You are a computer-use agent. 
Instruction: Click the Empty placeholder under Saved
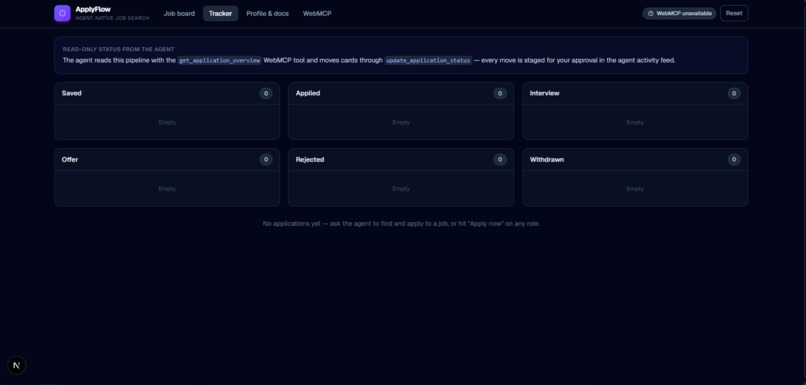tap(167, 122)
